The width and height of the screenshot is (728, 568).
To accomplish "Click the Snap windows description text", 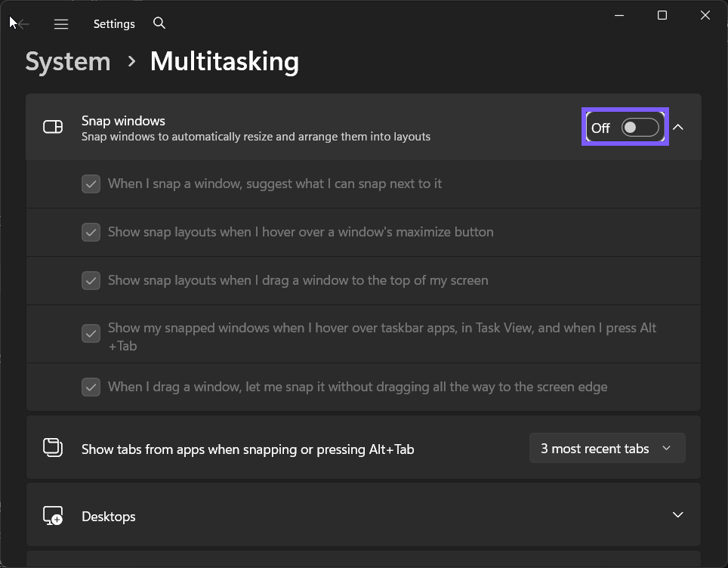I will (x=256, y=137).
